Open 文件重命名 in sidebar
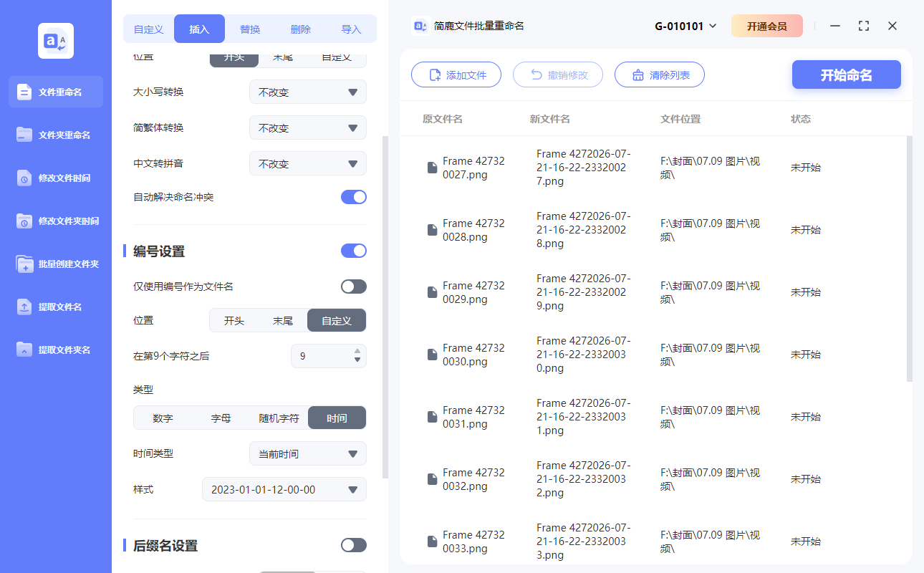The image size is (924, 573). pos(56,92)
